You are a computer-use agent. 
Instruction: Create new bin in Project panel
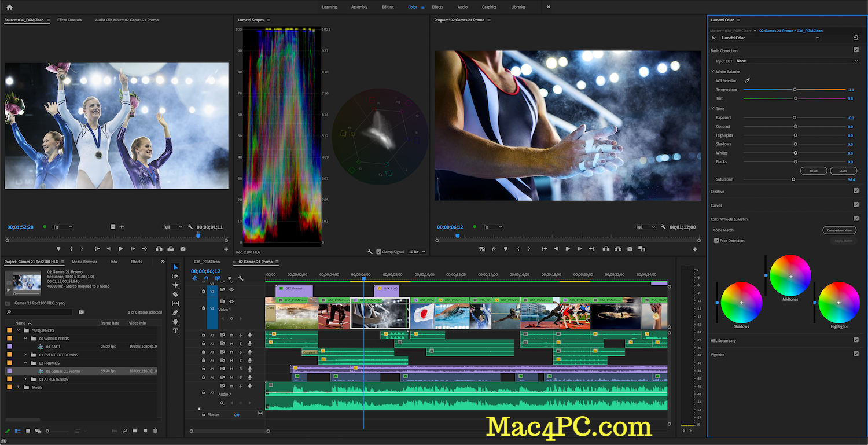pos(134,431)
